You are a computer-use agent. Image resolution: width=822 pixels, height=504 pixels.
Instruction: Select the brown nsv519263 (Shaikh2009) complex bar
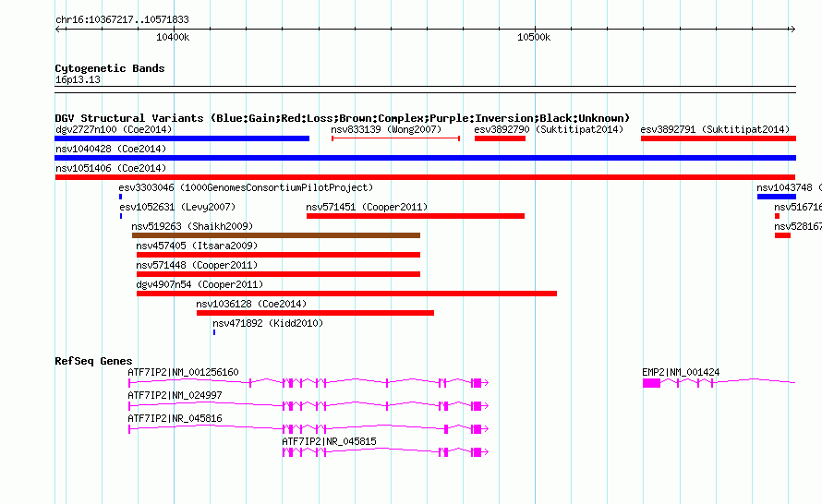tap(276, 235)
